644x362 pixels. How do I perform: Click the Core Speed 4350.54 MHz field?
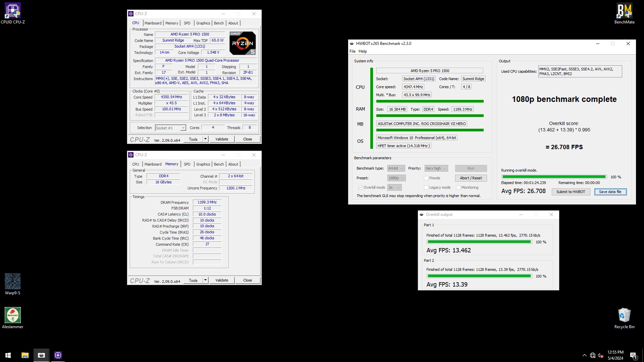[x=171, y=97]
